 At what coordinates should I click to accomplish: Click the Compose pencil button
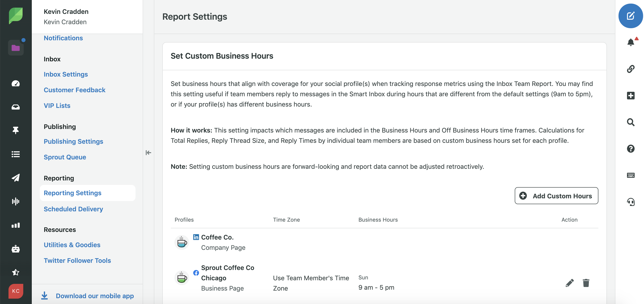pyautogui.click(x=630, y=16)
